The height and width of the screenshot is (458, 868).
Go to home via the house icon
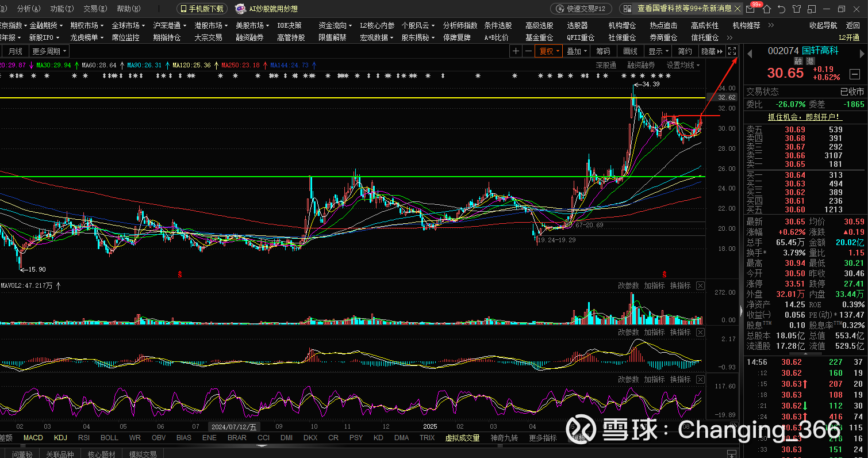(x=766, y=9)
